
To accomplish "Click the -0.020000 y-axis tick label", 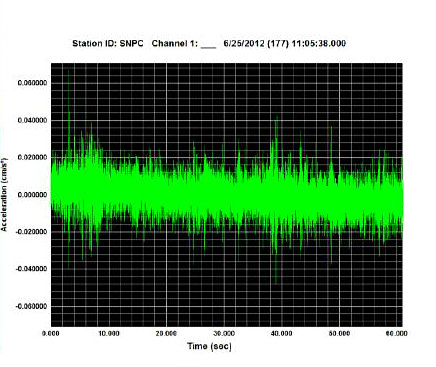I will coord(31,232).
